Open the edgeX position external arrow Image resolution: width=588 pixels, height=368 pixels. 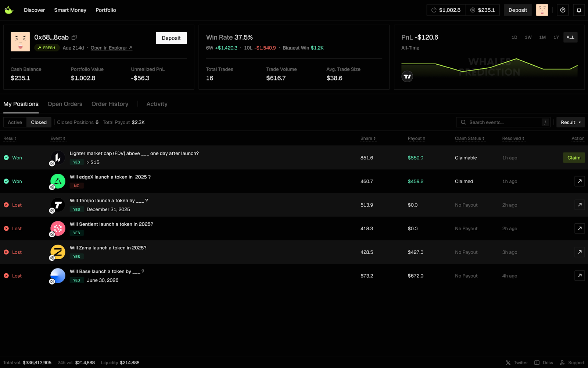[x=580, y=181]
